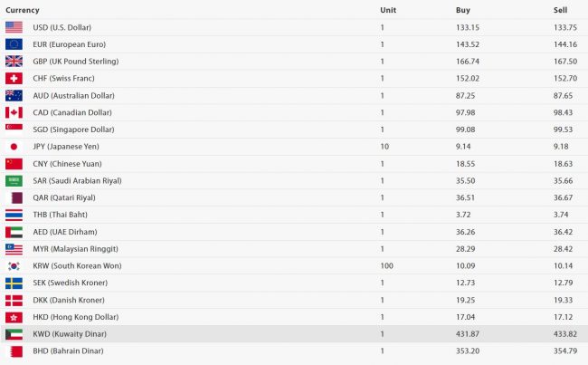Click the USD buy rate 133.15
588x365 pixels.
pyautogui.click(x=468, y=27)
